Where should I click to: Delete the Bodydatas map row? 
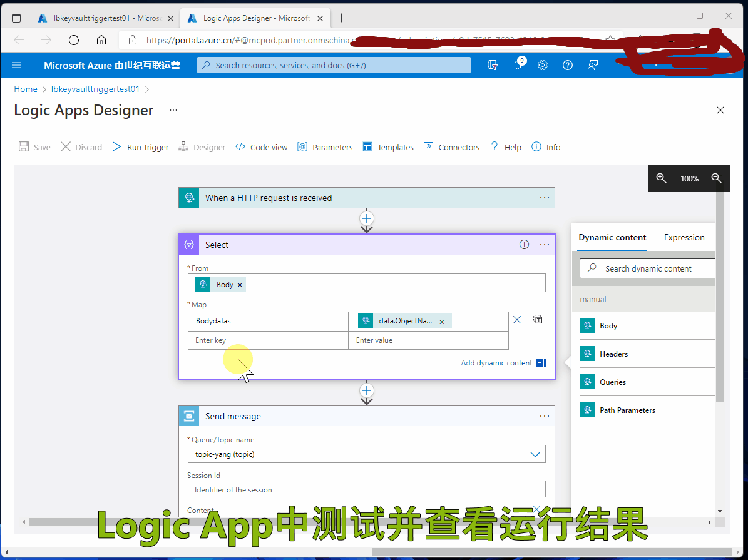(517, 320)
